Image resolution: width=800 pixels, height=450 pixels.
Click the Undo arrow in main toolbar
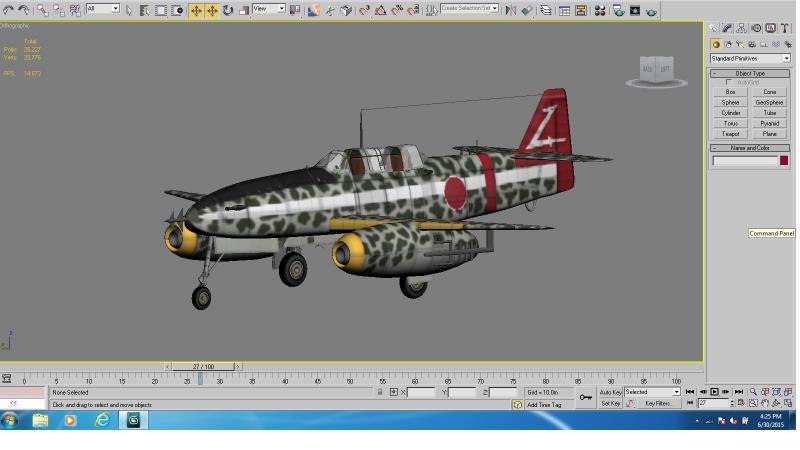(8, 10)
